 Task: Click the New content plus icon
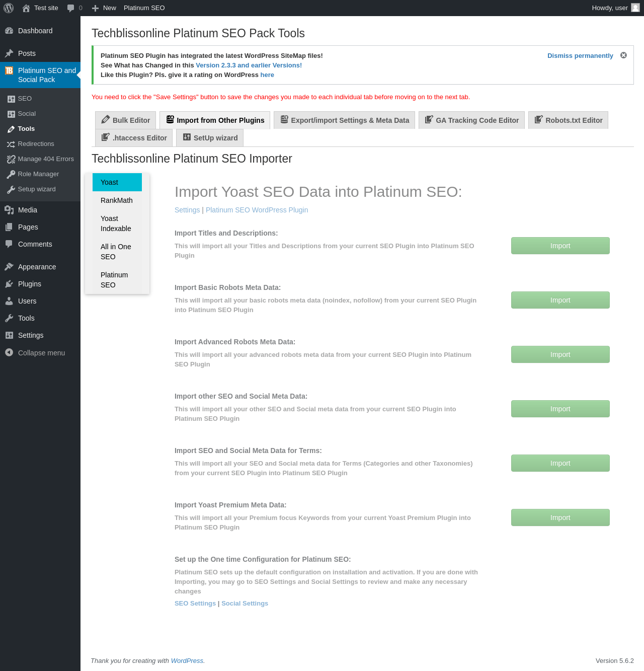click(x=95, y=8)
